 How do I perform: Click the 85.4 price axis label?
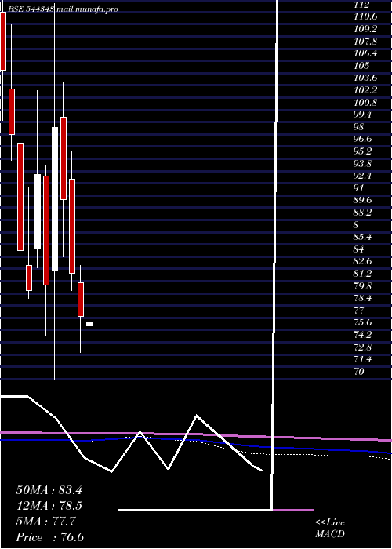[363, 237]
